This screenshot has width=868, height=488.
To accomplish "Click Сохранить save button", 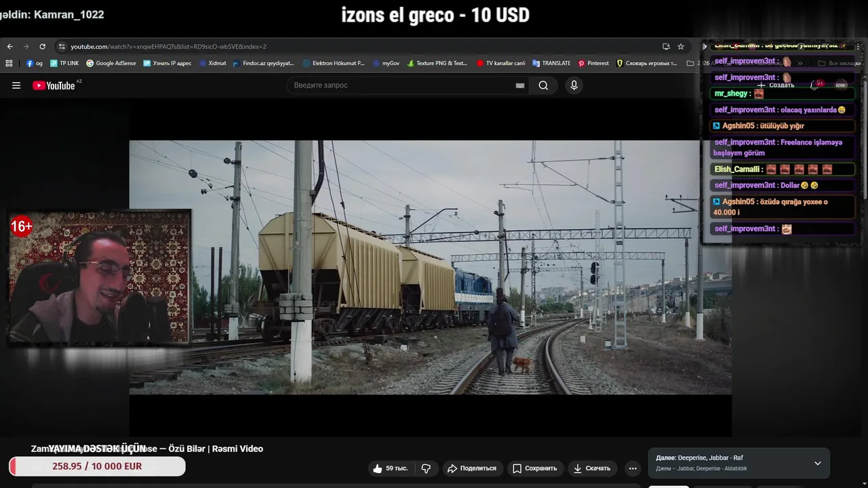I will 534,468.
